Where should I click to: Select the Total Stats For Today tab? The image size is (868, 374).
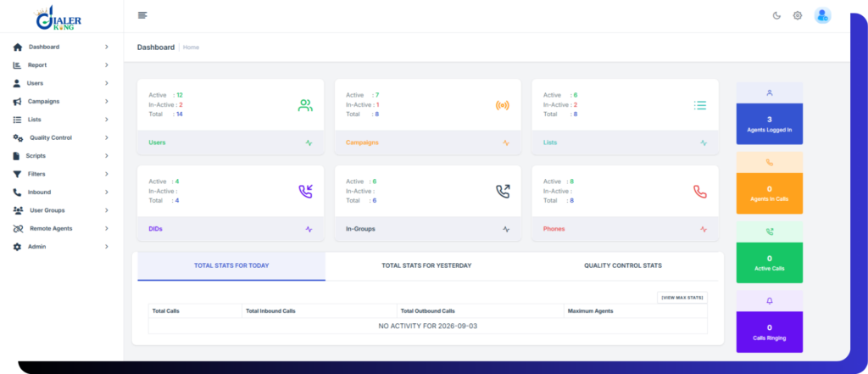pos(231,266)
